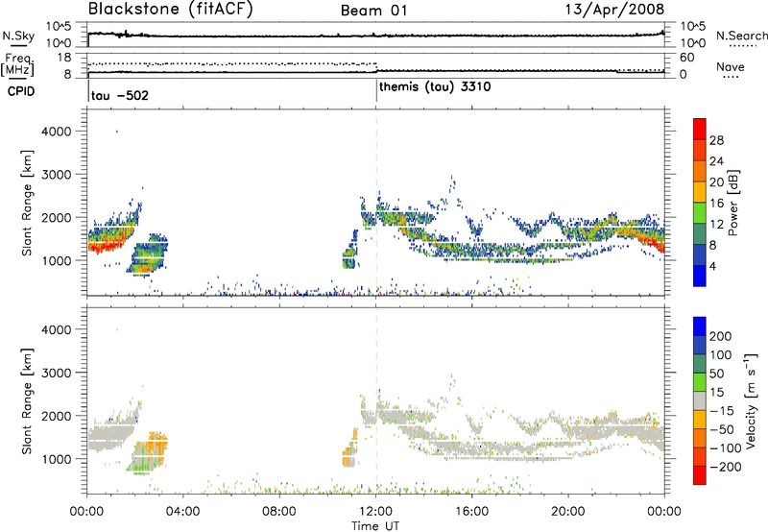Click the '3000' tick on the velocity panel axis
The image size is (768, 532).
point(57,374)
